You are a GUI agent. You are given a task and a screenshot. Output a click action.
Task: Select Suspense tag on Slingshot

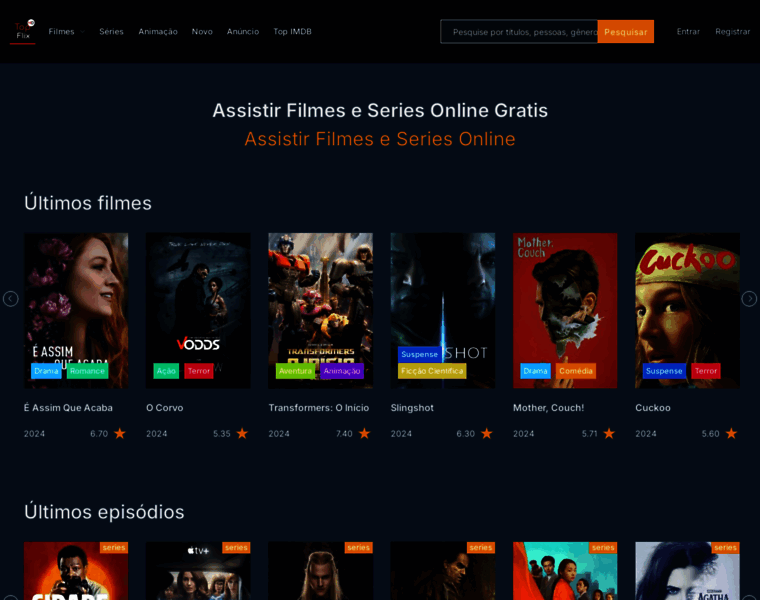[x=420, y=354]
